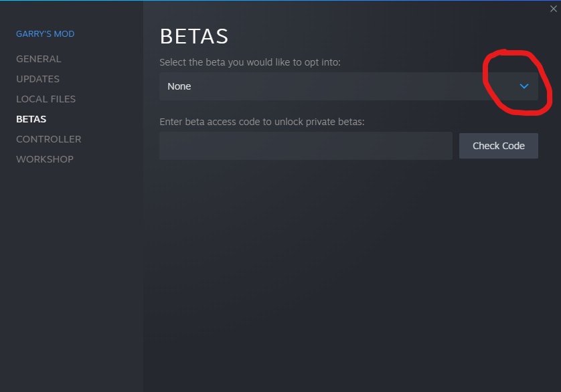
Task: Open the UPDATES section
Action: click(x=37, y=79)
